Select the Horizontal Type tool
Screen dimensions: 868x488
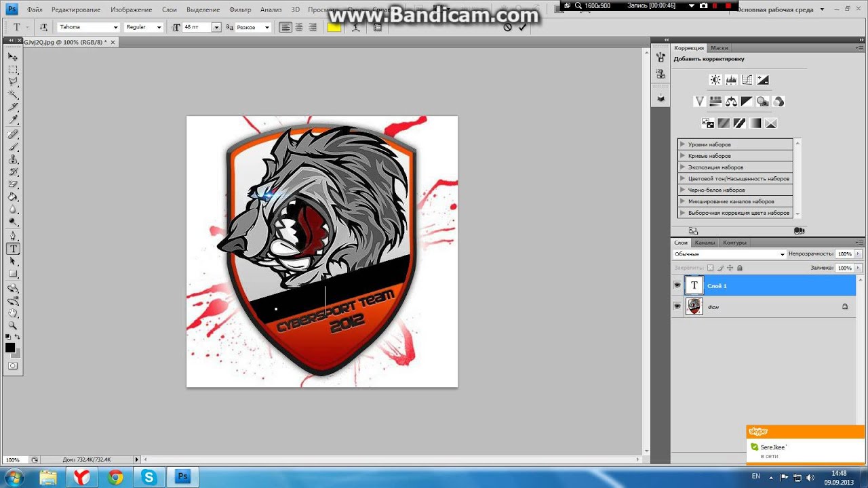13,249
